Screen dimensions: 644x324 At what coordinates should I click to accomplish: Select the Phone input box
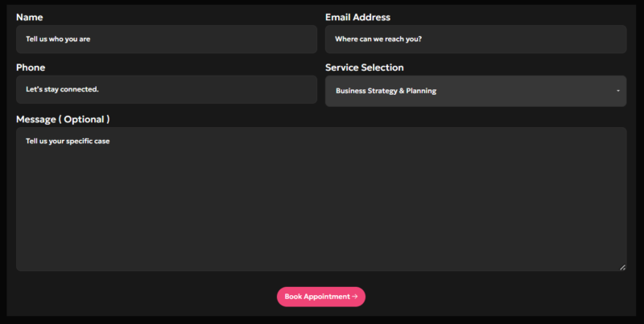pos(167,89)
